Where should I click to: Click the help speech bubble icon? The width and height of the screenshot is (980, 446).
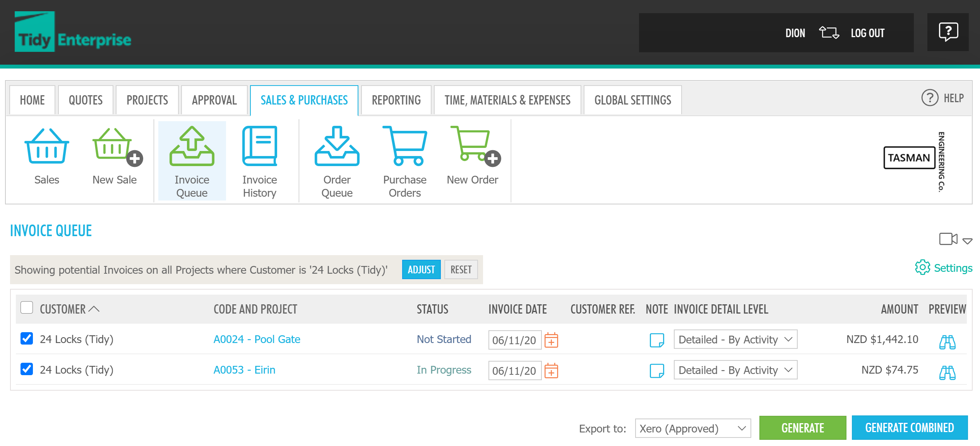point(948,32)
